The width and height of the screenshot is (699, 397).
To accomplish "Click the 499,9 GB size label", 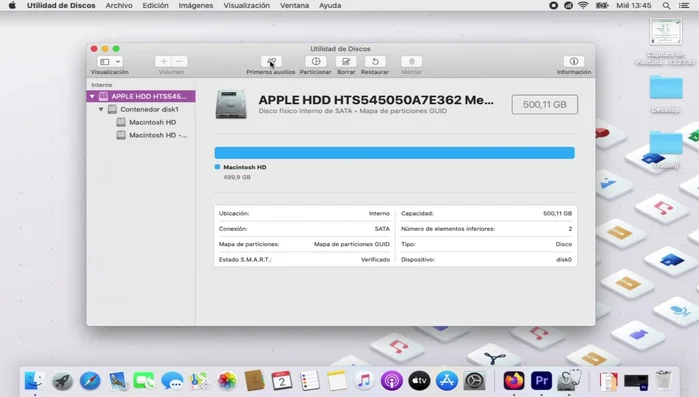I will click(x=237, y=177).
